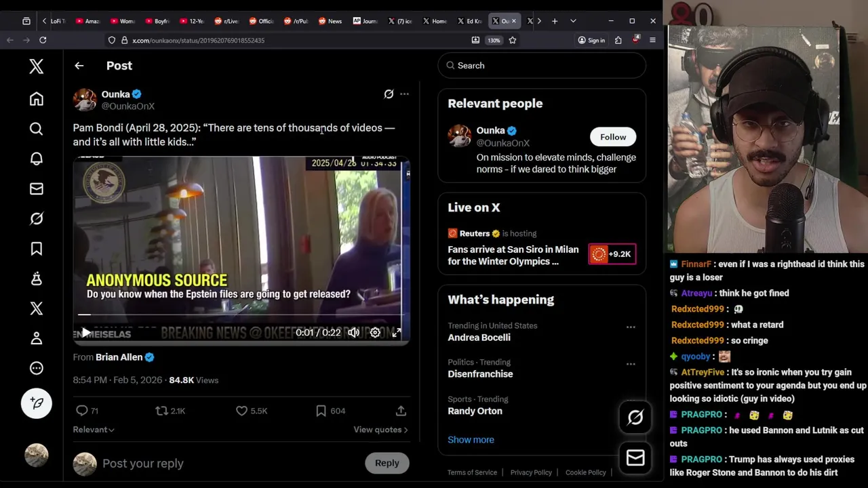Open Bookmarks in the left sidebar
Screen dimensions: 868x488
[x=37, y=249]
